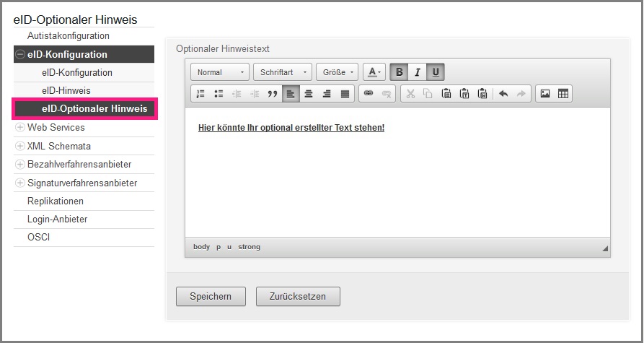Insert a hyperlink with link icon
This screenshot has height=343, width=644.
click(369, 94)
